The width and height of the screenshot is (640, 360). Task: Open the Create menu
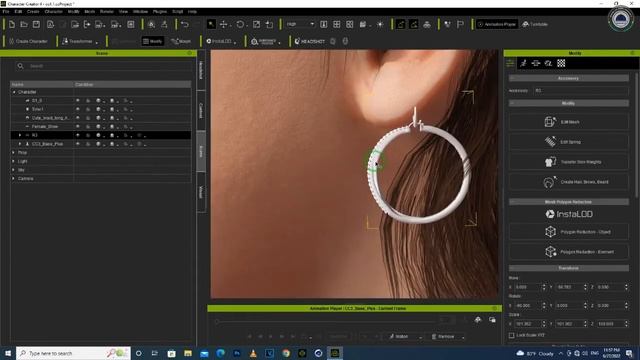[x=33, y=11]
